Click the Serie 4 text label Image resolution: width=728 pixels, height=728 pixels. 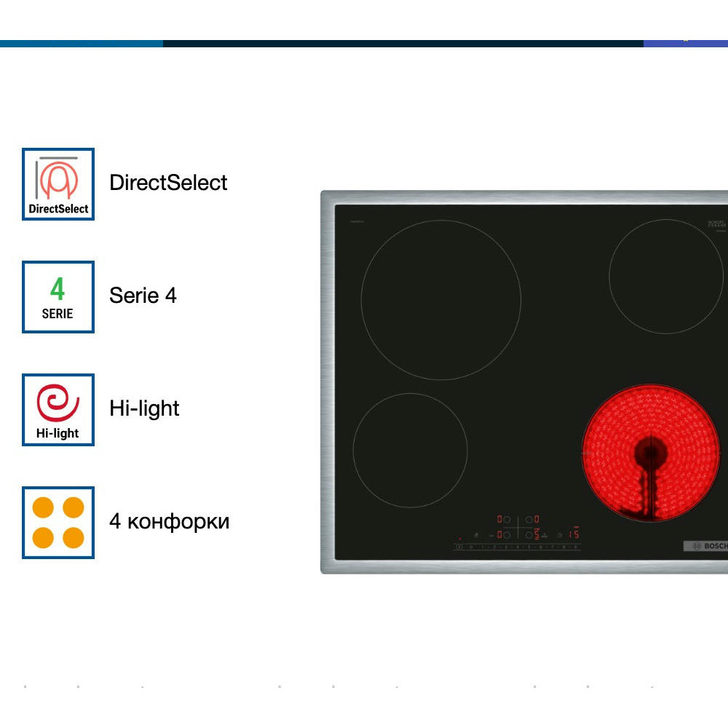(143, 296)
